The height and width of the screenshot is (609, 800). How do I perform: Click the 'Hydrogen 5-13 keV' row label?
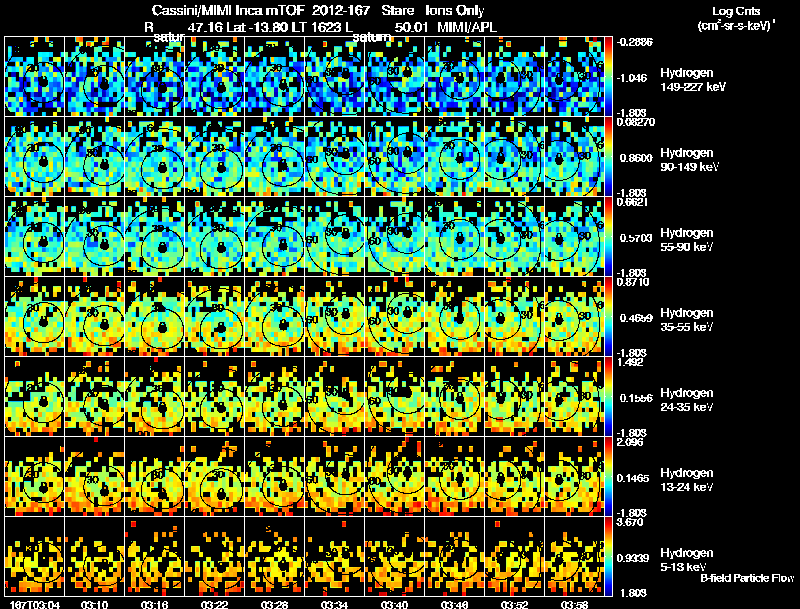(686, 560)
